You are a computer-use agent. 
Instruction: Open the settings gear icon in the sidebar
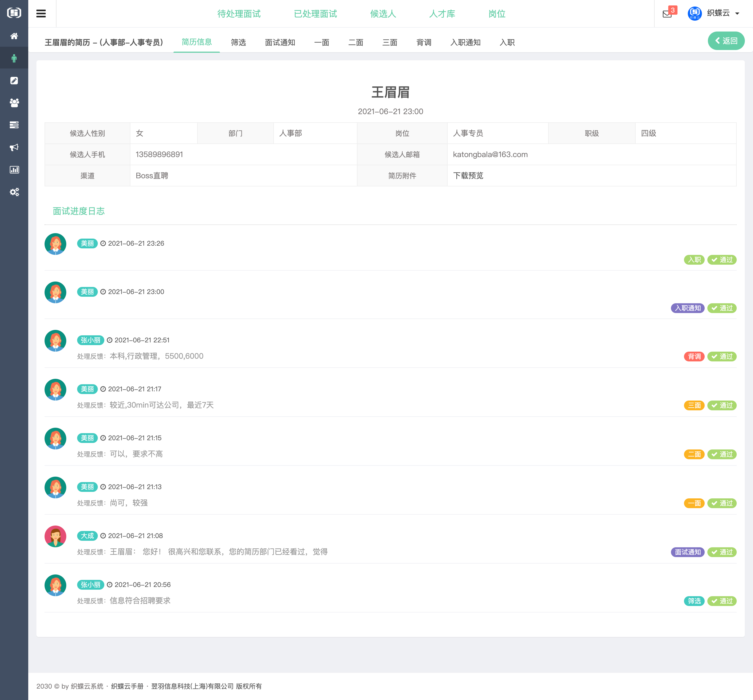14,192
